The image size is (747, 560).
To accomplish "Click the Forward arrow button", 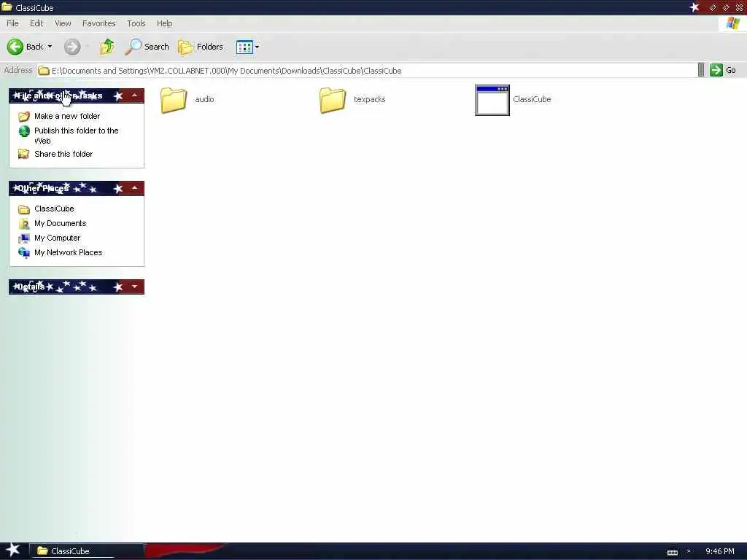I will tap(72, 47).
